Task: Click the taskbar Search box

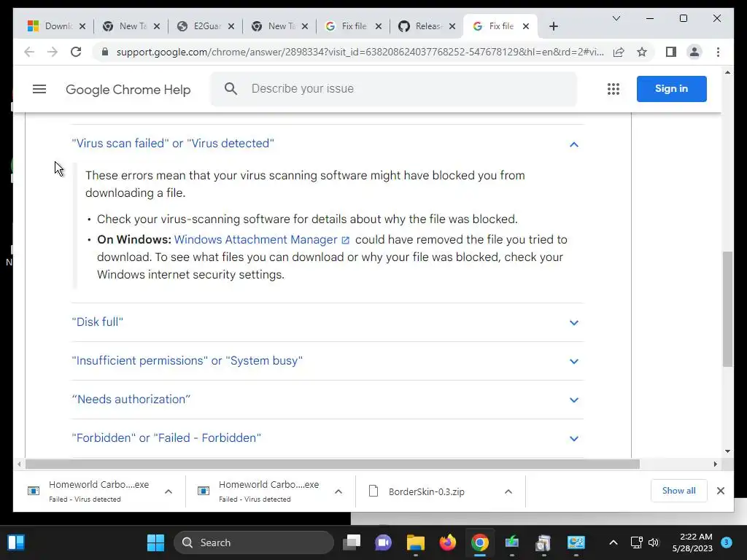Action: [254, 542]
